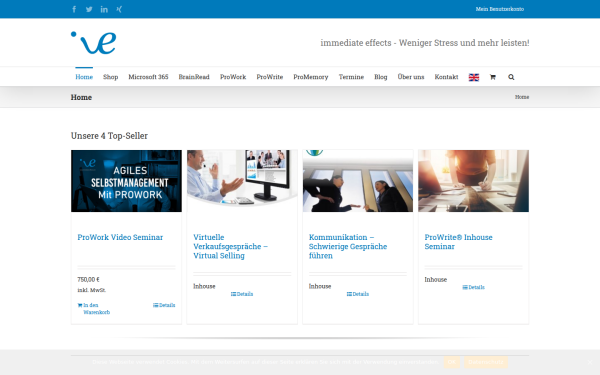This screenshot has height=375, width=600.
Task: Click the Home breadcrumb link
Action: 522,97
